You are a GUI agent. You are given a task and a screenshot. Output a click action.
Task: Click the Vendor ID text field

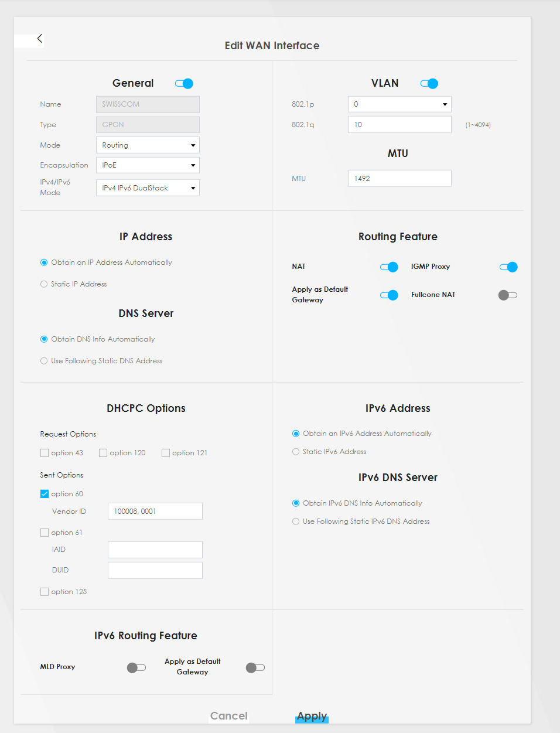point(155,512)
